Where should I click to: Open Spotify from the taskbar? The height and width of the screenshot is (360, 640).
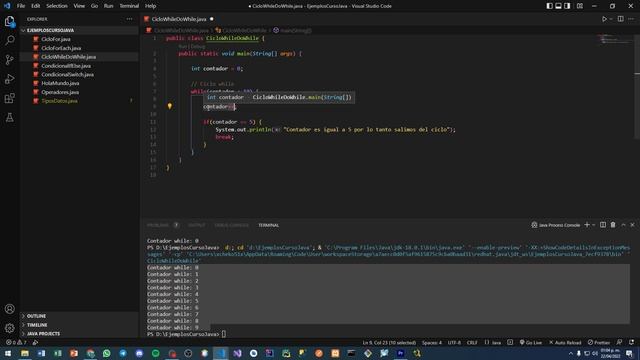coord(156,353)
